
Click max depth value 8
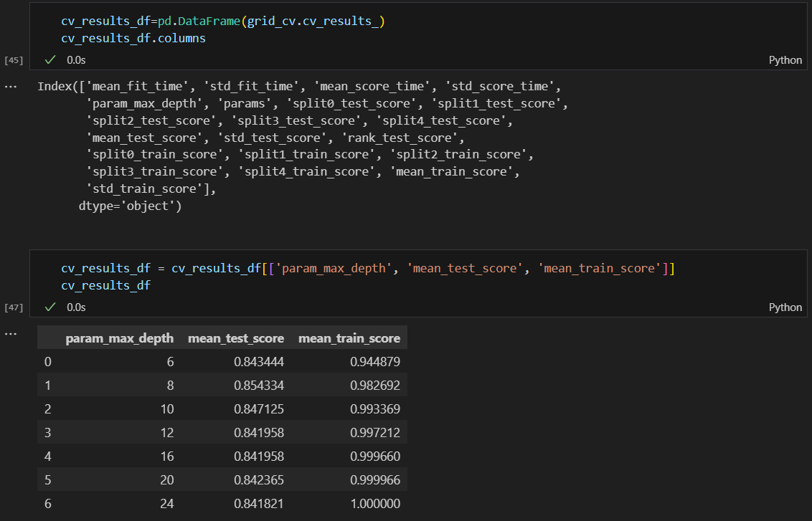pyautogui.click(x=171, y=386)
